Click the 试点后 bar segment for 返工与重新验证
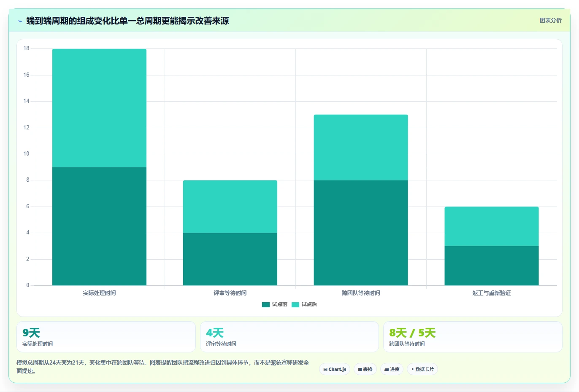Image resolution: width=579 pixels, height=392 pixels. click(x=492, y=226)
